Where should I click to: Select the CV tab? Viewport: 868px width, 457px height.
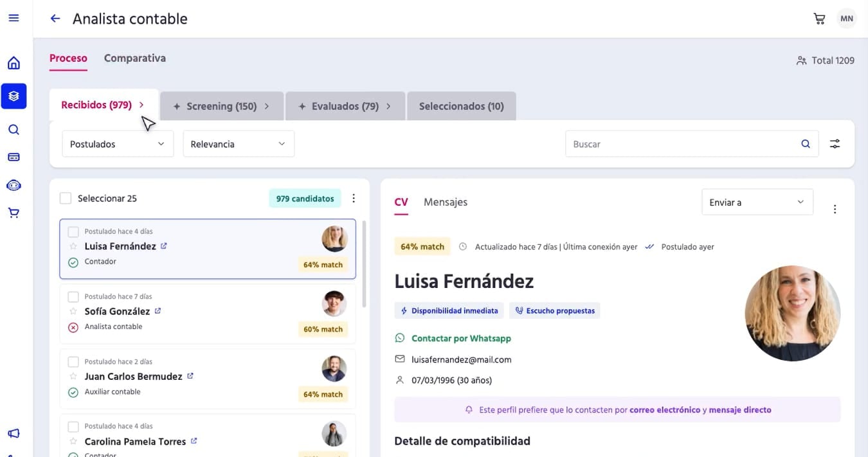coord(401,202)
